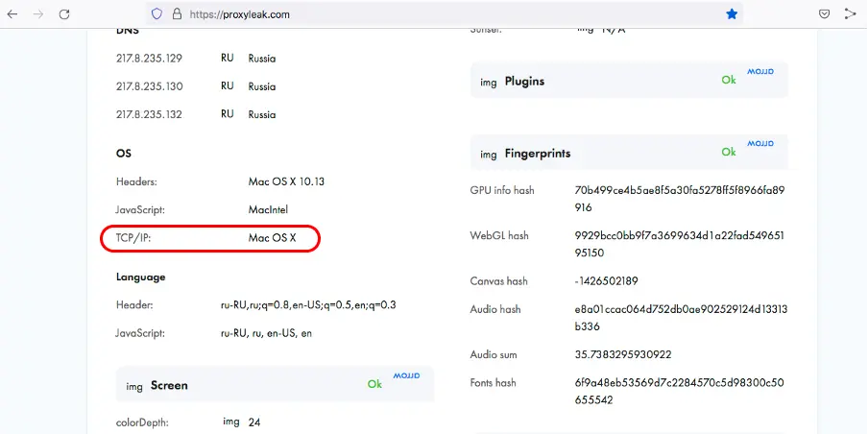Collapse the Plugins section arrow

[760, 72]
